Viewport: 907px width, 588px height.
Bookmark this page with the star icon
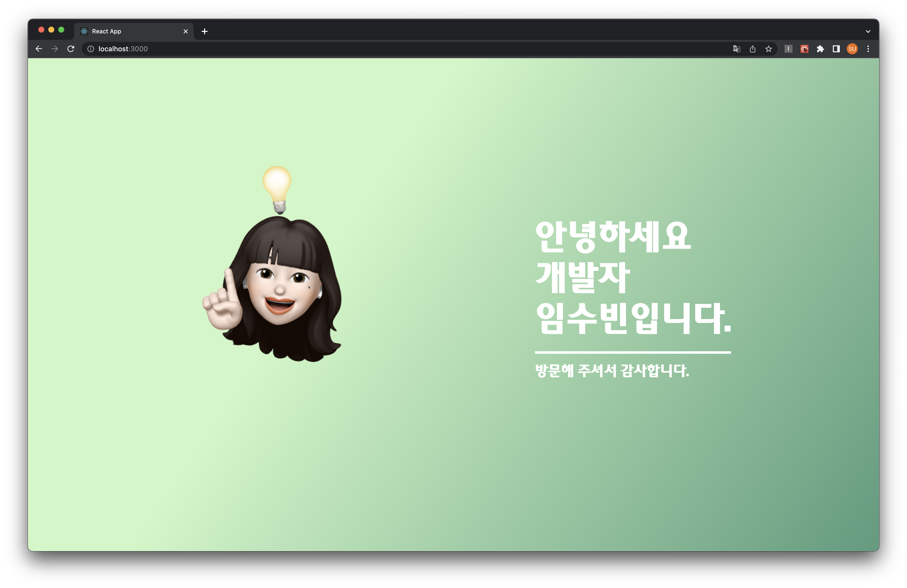(768, 49)
